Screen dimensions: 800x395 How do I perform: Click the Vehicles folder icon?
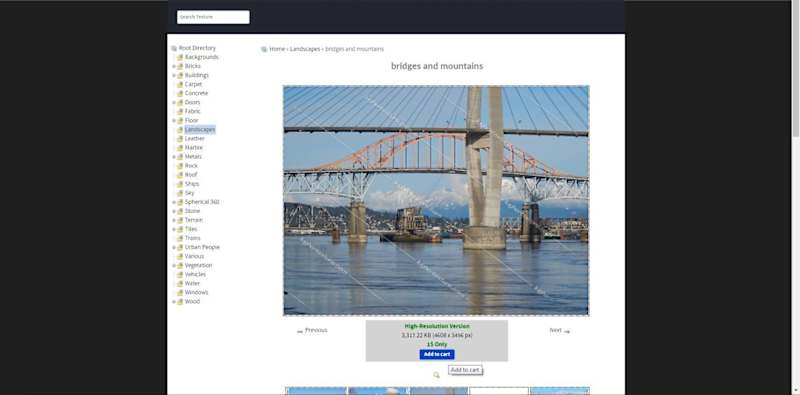(x=180, y=274)
